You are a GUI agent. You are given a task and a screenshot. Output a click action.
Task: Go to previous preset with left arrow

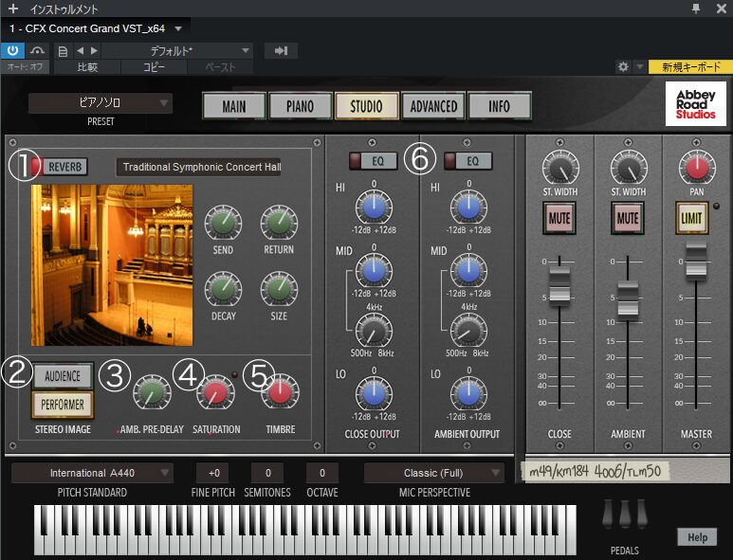[80, 50]
